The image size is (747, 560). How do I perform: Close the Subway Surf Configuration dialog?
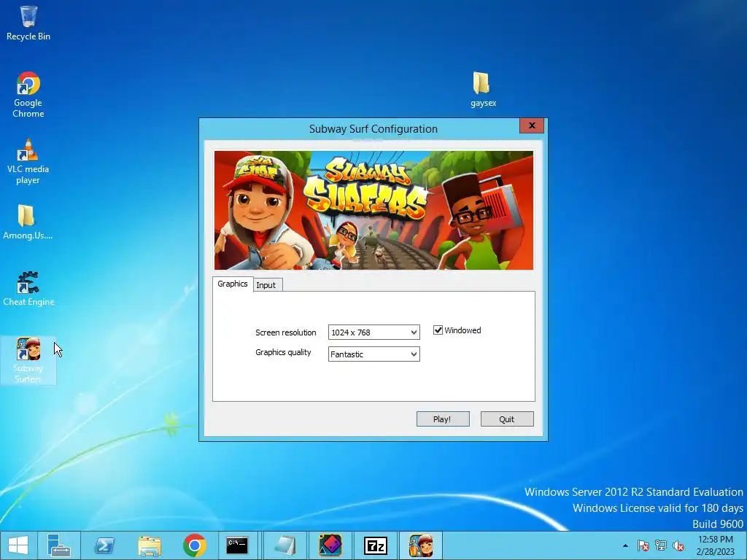[532, 125]
